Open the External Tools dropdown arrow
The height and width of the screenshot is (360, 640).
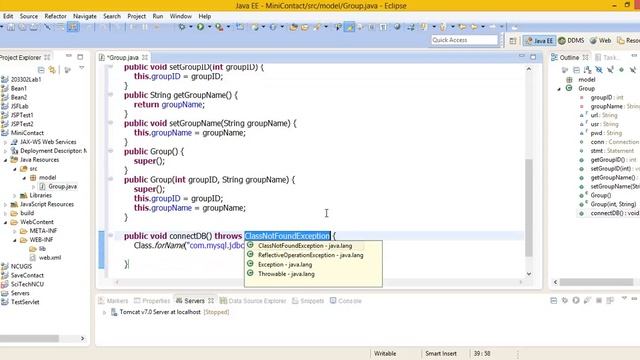point(228,27)
